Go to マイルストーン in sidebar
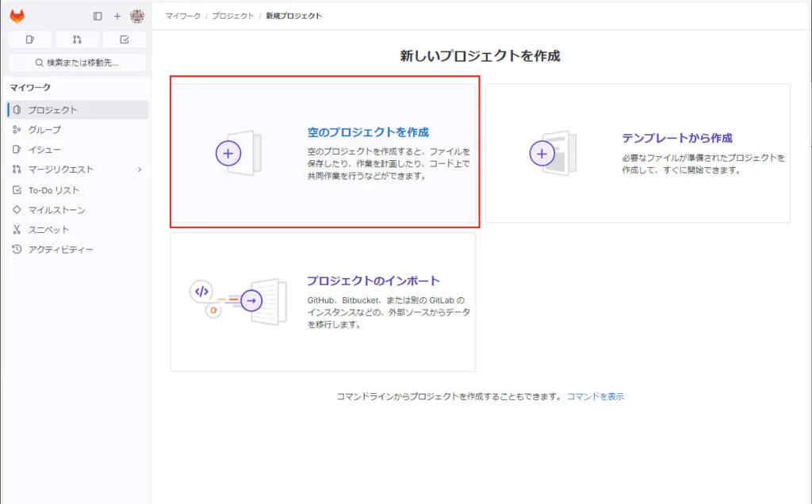Viewport: 812px width, 504px height. coord(56,210)
